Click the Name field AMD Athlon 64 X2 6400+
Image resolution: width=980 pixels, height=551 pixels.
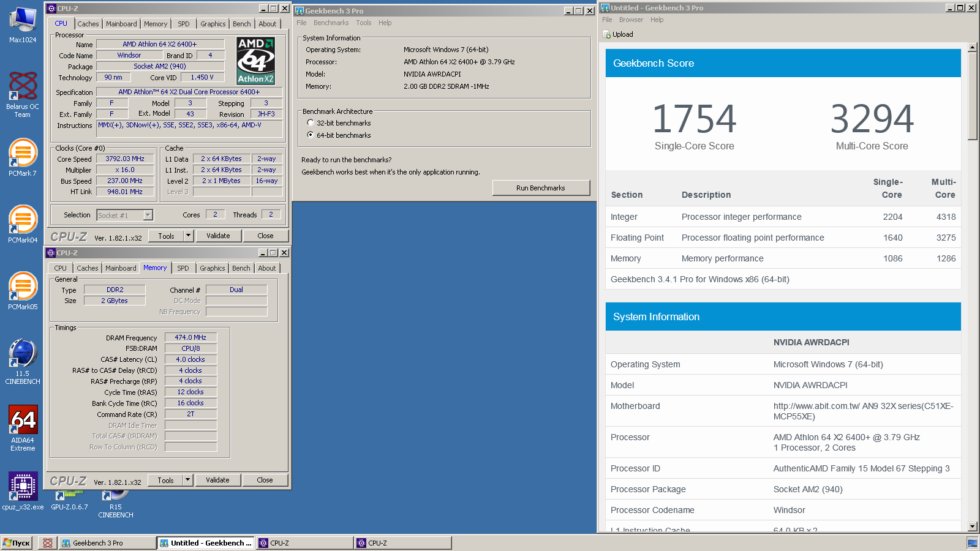tap(160, 44)
